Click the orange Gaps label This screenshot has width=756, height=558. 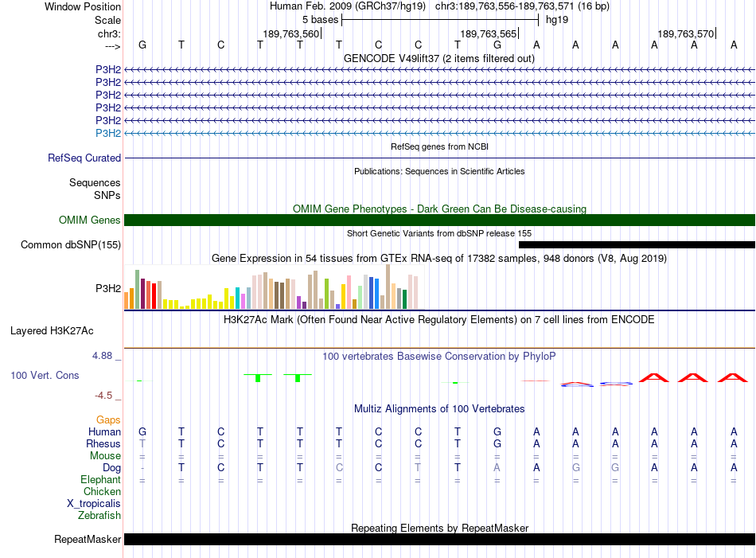(x=108, y=420)
